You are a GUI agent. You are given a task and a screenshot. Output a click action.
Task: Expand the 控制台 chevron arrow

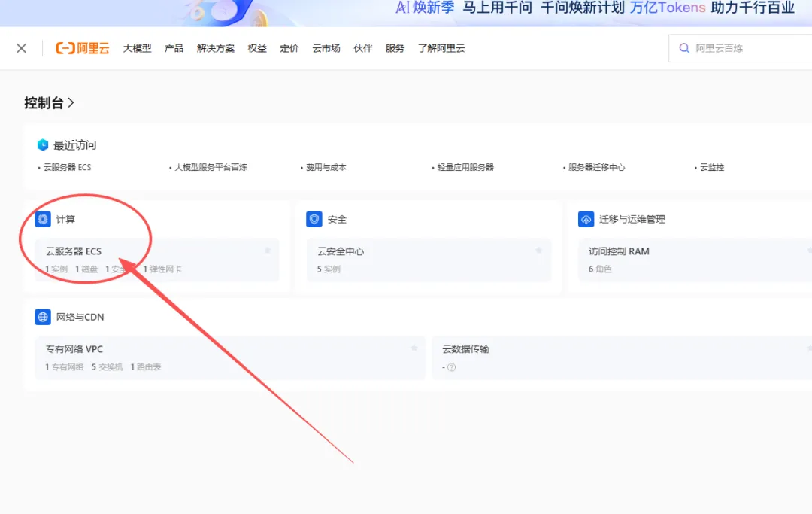[x=71, y=102]
